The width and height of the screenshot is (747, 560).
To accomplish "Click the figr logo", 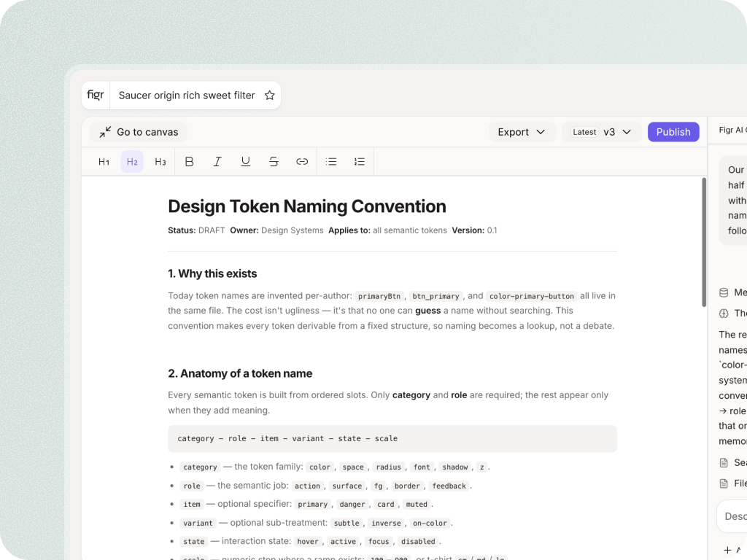I will (96, 96).
